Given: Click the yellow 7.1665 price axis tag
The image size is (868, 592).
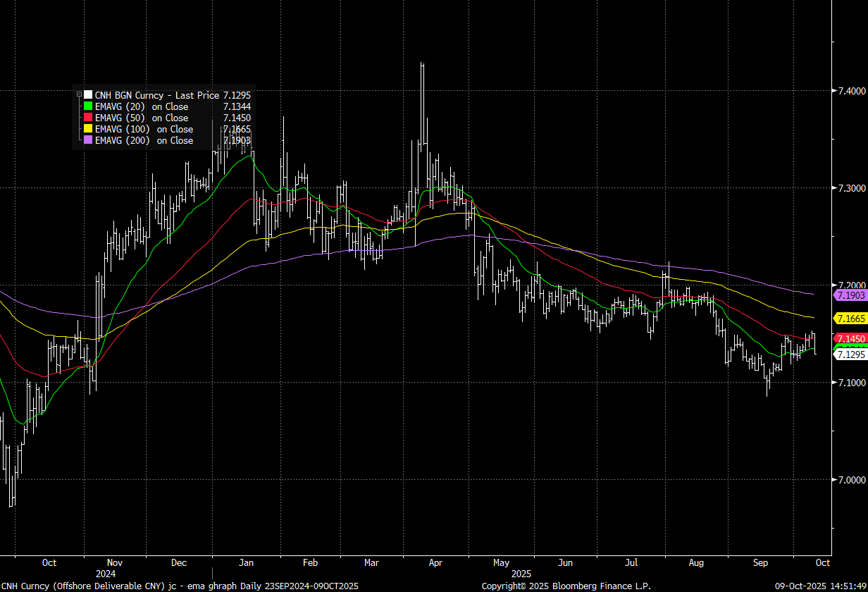Looking at the screenshot, I should (850, 319).
